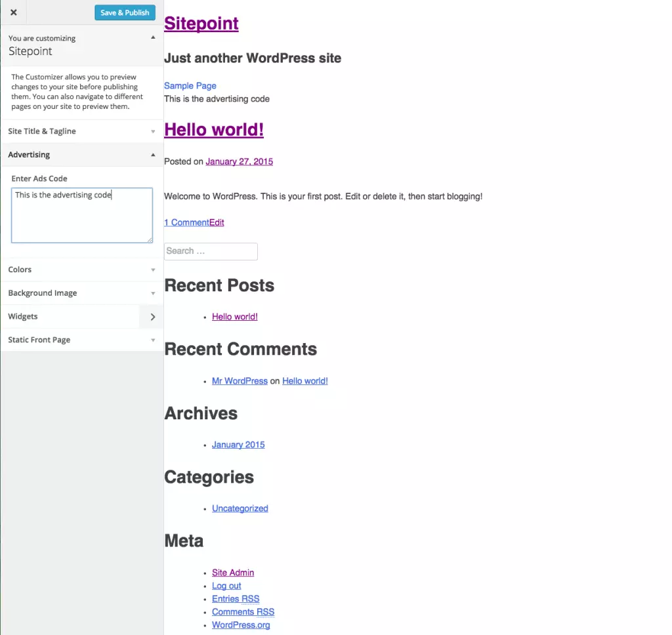Click the Log out link in Meta
Screen dimensions: 672x635
tap(226, 585)
